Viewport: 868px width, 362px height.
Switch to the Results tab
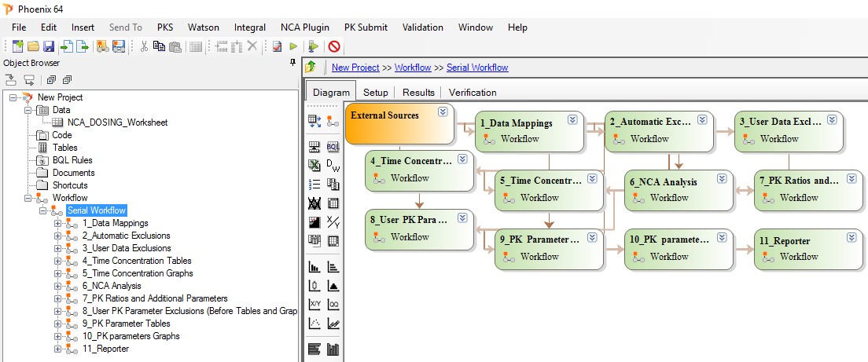click(418, 93)
